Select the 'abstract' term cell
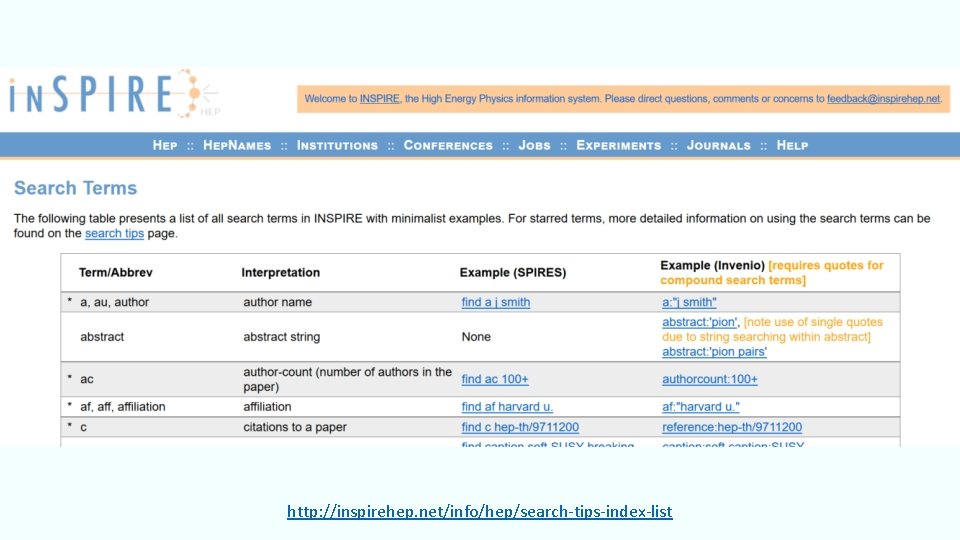Image resolution: width=960 pixels, height=540 pixels. point(102,337)
